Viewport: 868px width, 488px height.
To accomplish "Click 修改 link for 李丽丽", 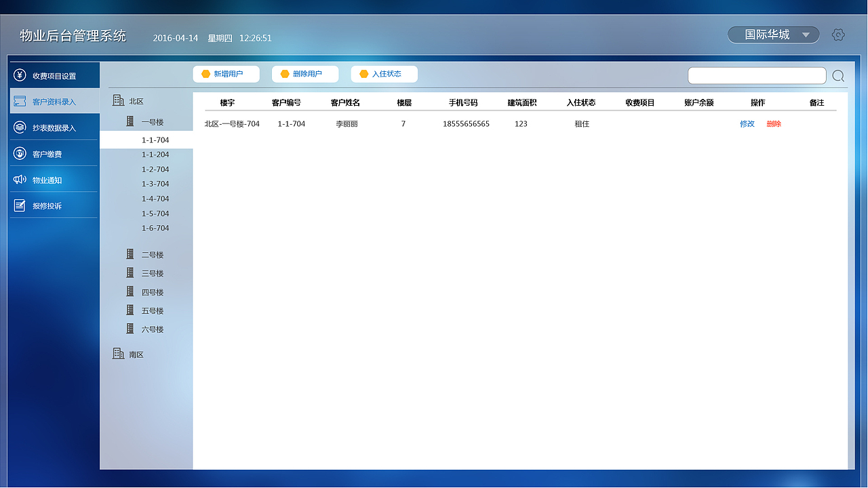I will 747,124.
